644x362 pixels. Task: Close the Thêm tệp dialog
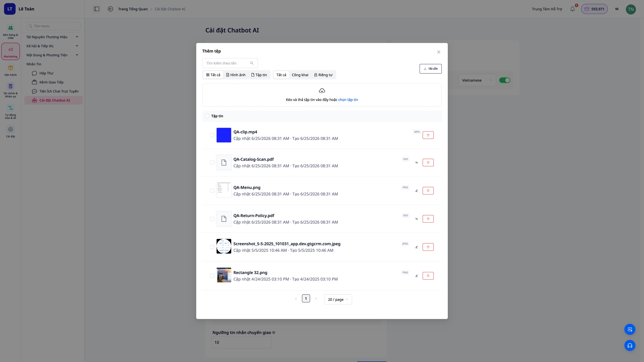coord(438,52)
